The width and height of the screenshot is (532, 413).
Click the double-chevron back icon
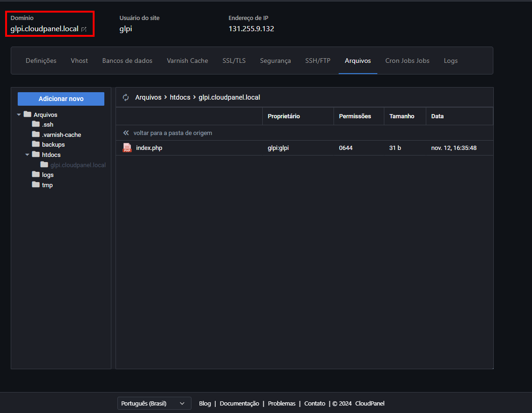pyautogui.click(x=126, y=133)
